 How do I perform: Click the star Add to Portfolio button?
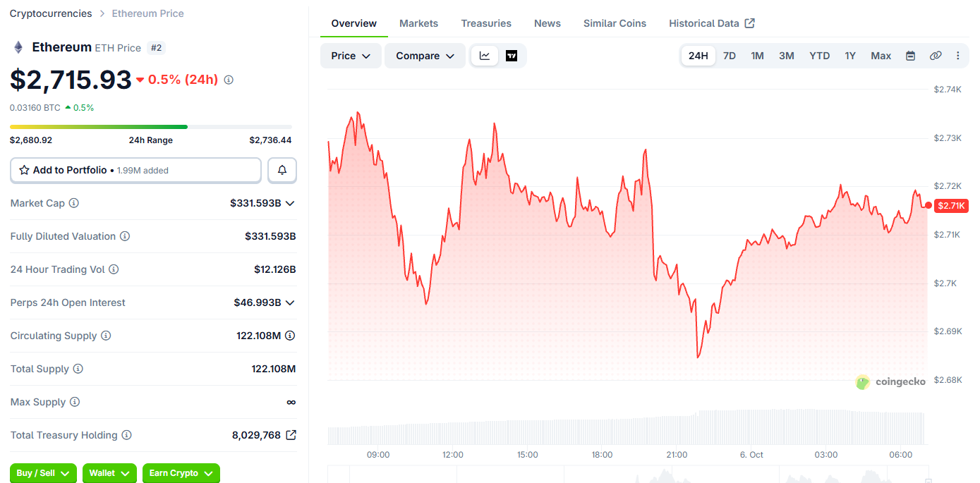[135, 170]
